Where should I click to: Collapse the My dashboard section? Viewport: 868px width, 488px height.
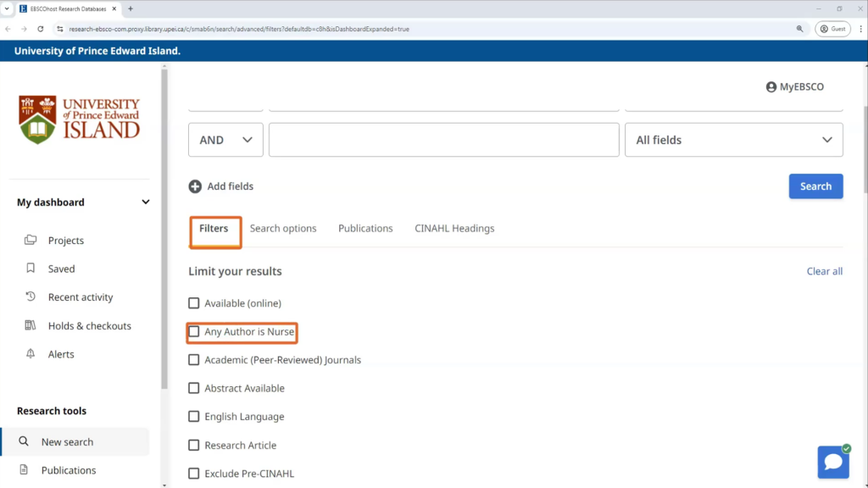(x=146, y=202)
